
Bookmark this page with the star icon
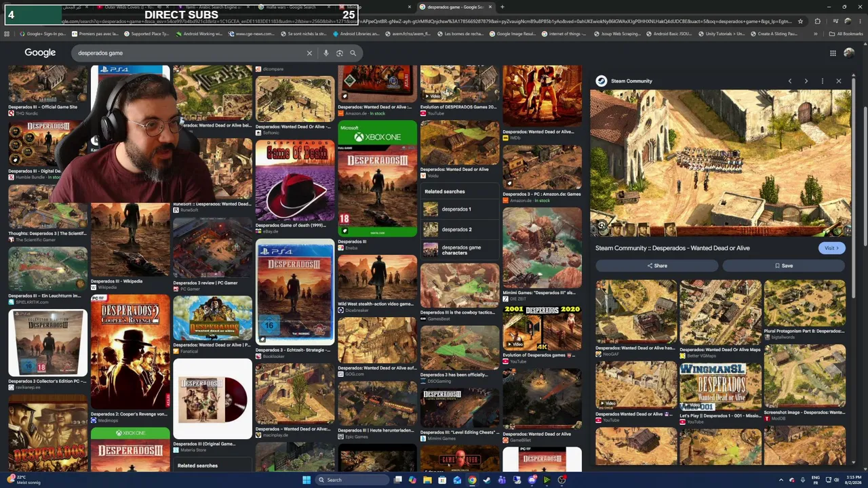(x=800, y=22)
